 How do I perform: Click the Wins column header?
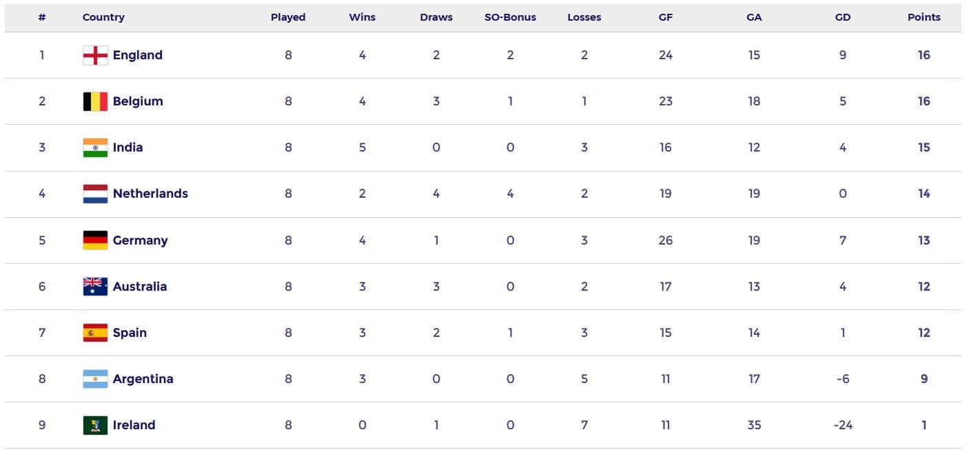pos(362,17)
